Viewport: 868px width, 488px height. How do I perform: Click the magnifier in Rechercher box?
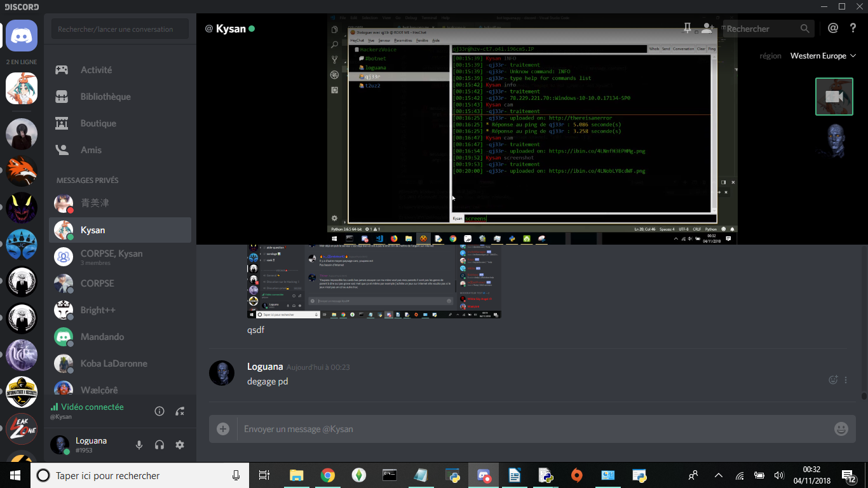804,29
